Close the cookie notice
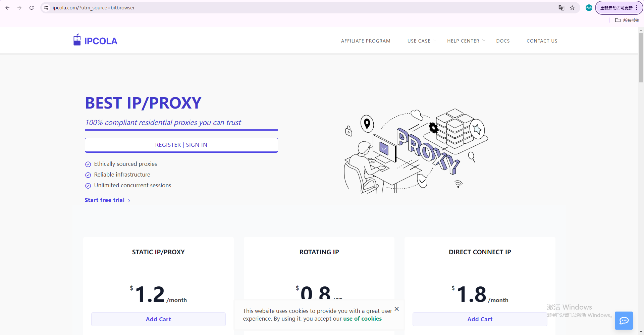The height and width of the screenshot is (335, 644). tap(396, 309)
